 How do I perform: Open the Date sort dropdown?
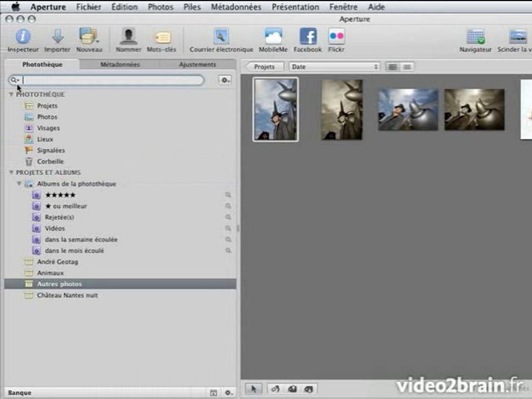tap(334, 67)
